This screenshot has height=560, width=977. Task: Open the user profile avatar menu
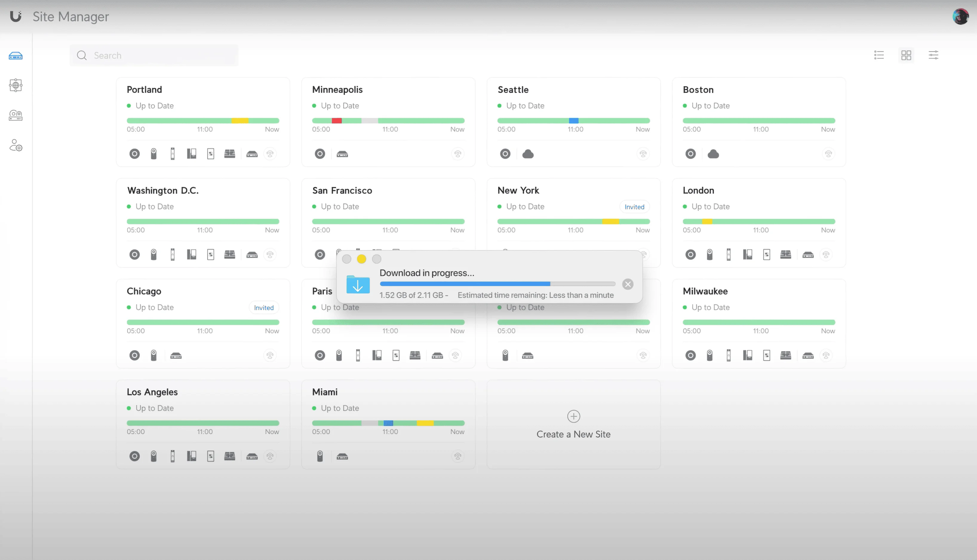click(961, 16)
